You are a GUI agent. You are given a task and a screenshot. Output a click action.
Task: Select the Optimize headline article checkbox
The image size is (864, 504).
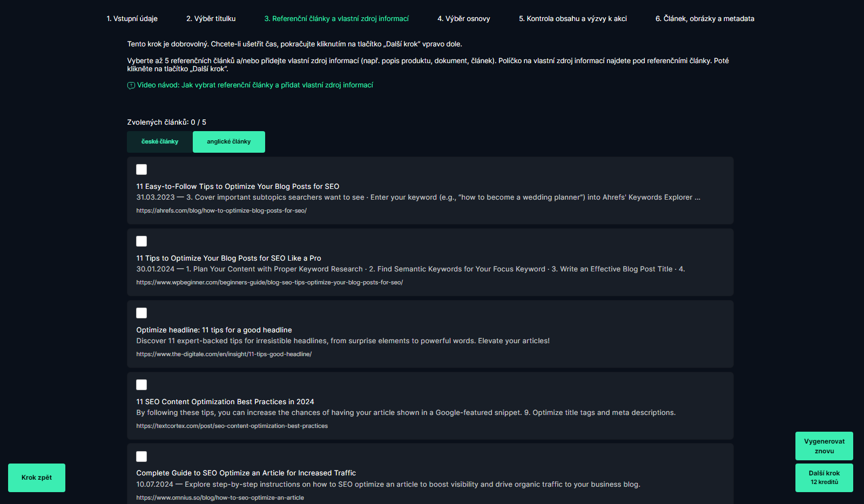[141, 313]
